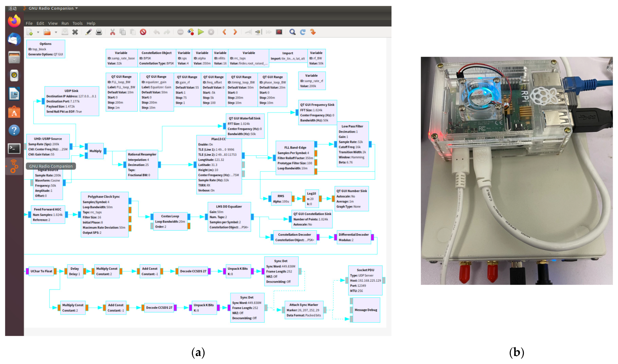Click the Open file folder icon
Viewport: 618px width, 364px height.
47,32
